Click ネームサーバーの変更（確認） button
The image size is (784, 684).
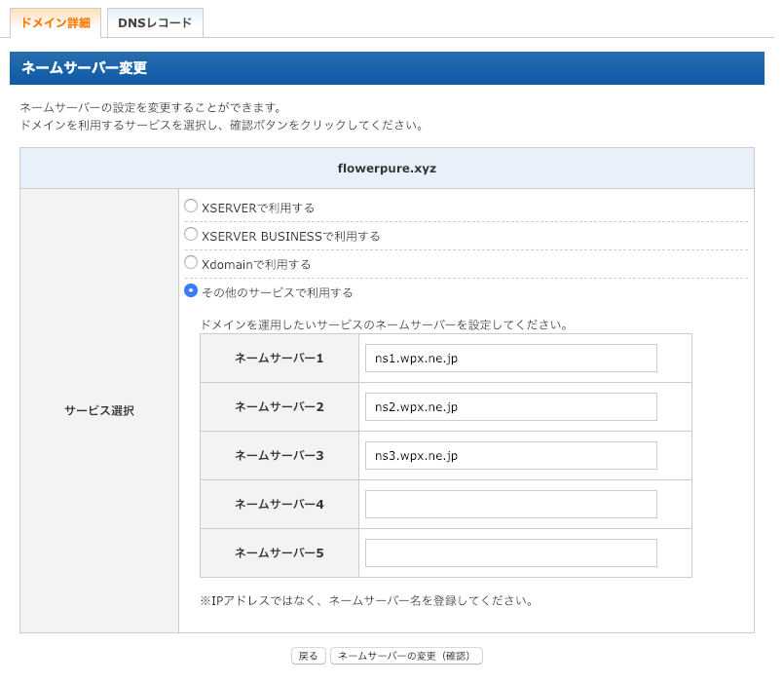point(406,656)
